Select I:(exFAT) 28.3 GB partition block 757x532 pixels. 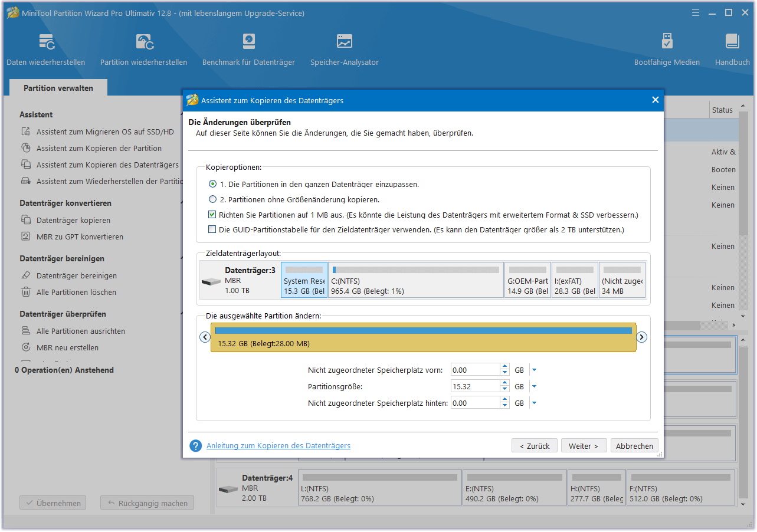tap(575, 280)
